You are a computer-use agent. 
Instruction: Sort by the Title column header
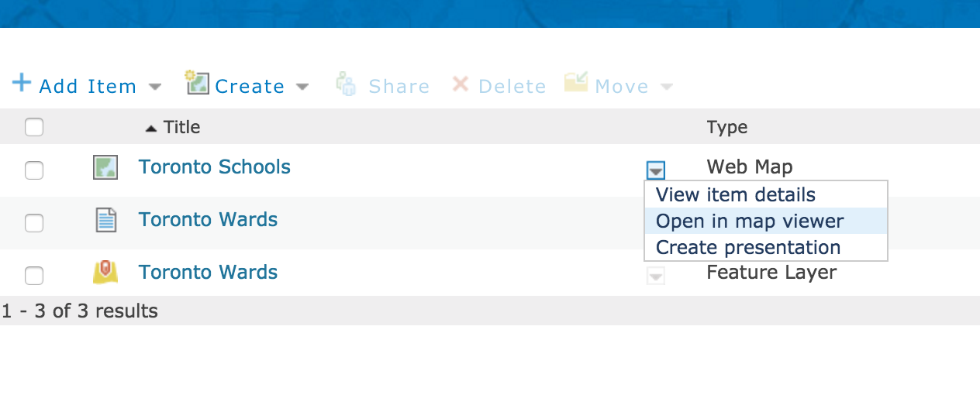pyautogui.click(x=182, y=127)
